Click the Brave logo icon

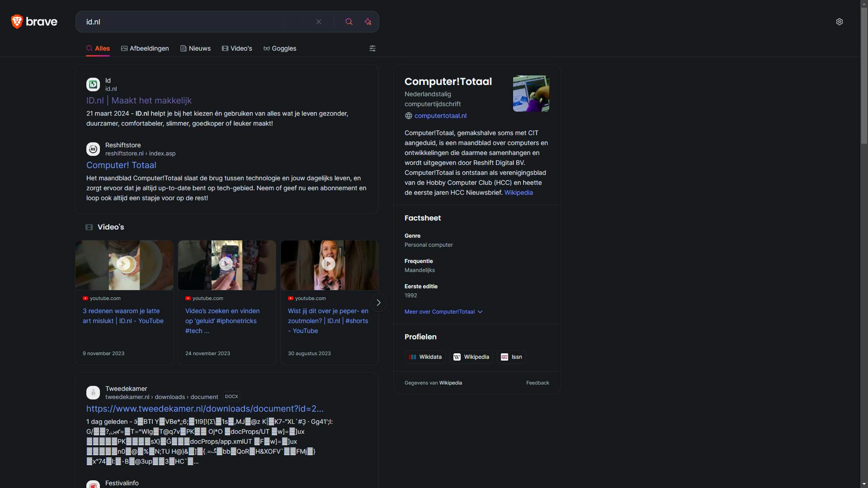pyautogui.click(x=17, y=21)
